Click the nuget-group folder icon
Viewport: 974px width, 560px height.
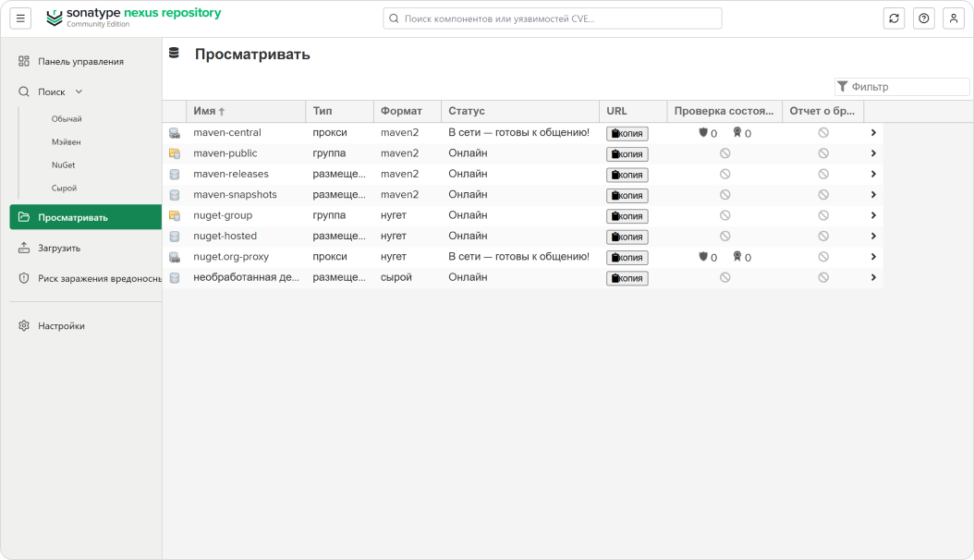click(175, 215)
